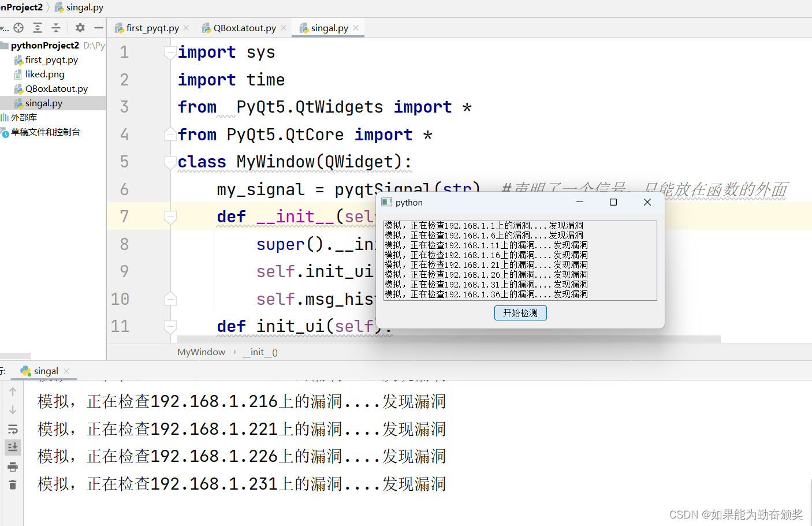Click the down arrow in console sidebar
Viewport: 812px width, 526px height.
point(13,410)
